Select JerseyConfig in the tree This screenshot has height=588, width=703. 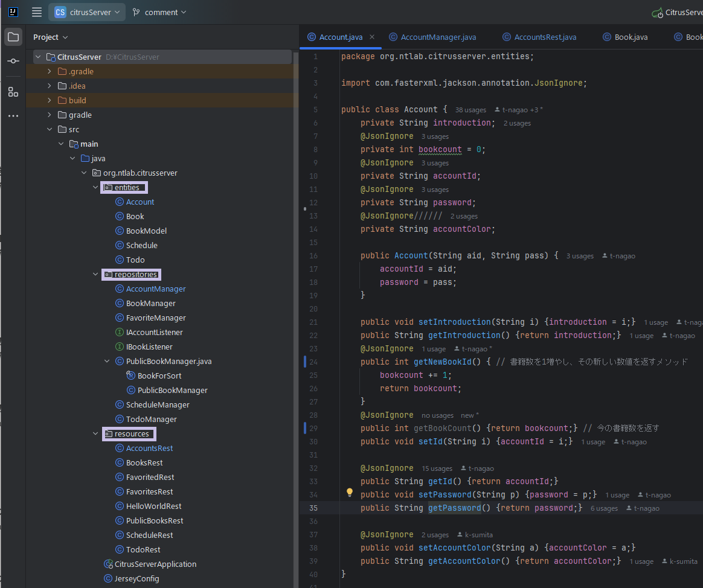tap(136, 578)
